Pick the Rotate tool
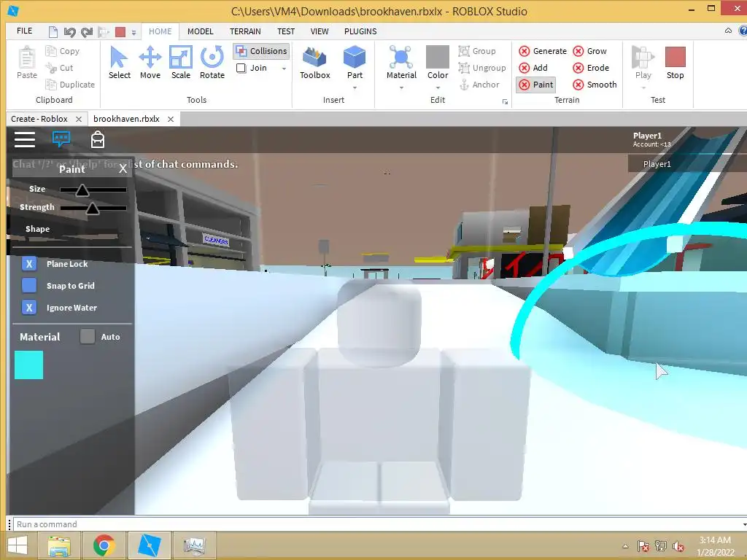This screenshot has height=560, width=747. (x=212, y=63)
